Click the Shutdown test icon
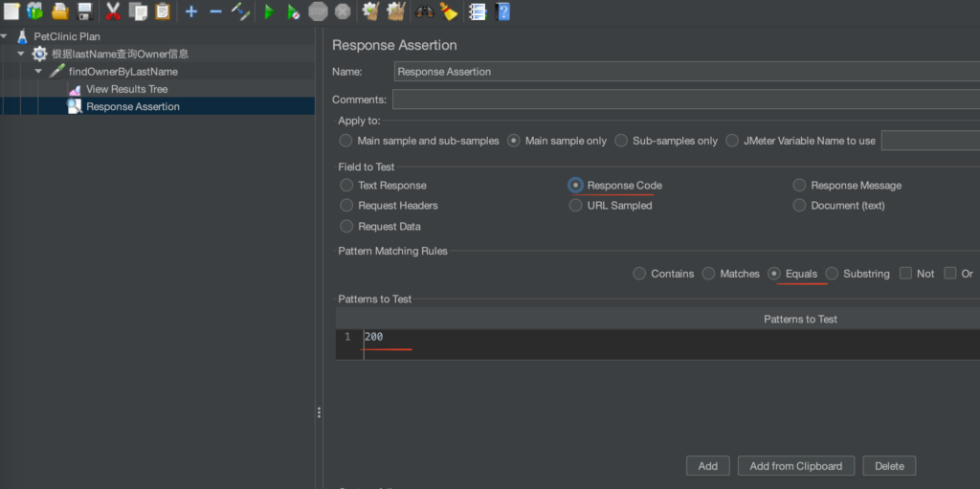The image size is (980, 489). [x=342, y=11]
